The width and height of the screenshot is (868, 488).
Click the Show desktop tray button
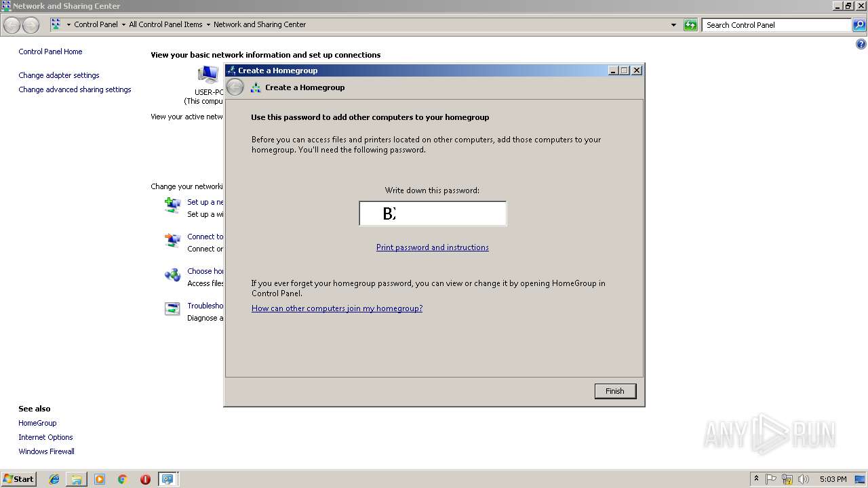(861, 479)
